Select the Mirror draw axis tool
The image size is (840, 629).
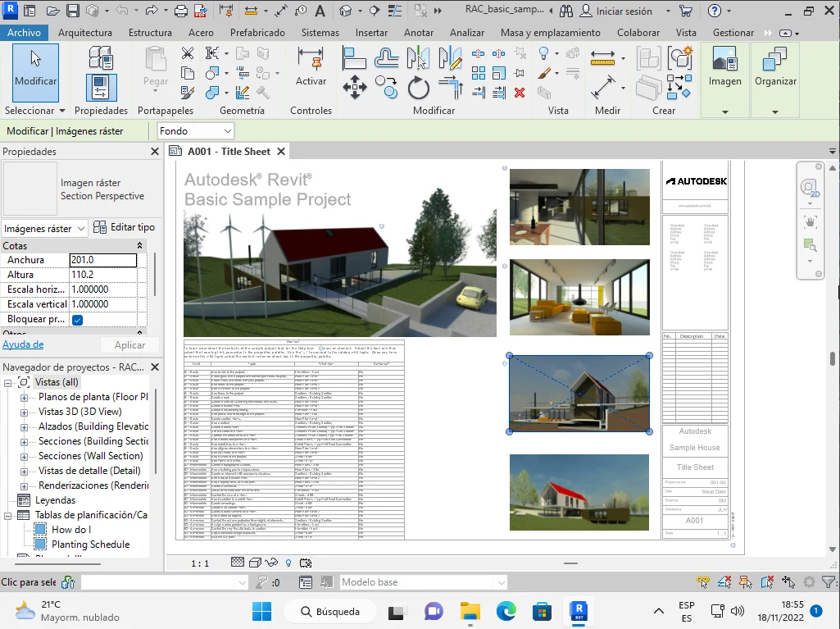[x=450, y=58]
